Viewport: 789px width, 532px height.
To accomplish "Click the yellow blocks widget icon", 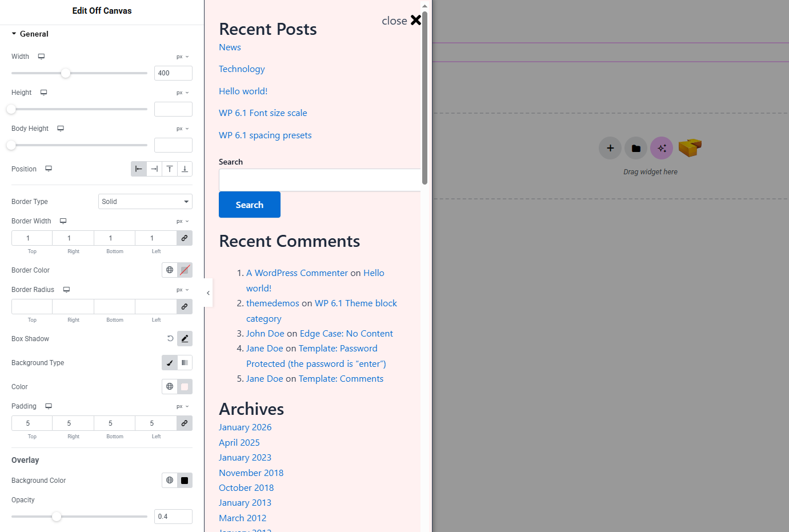I will click(x=690, y=147).
